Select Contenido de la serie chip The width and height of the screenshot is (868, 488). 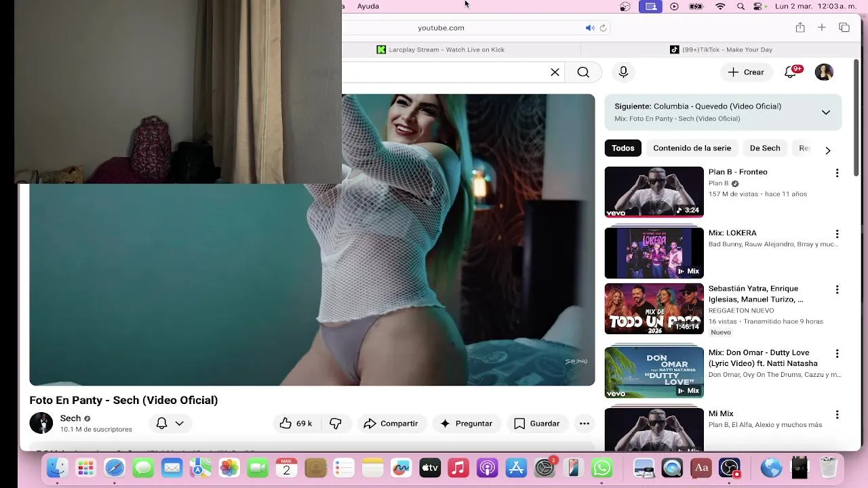692,148
